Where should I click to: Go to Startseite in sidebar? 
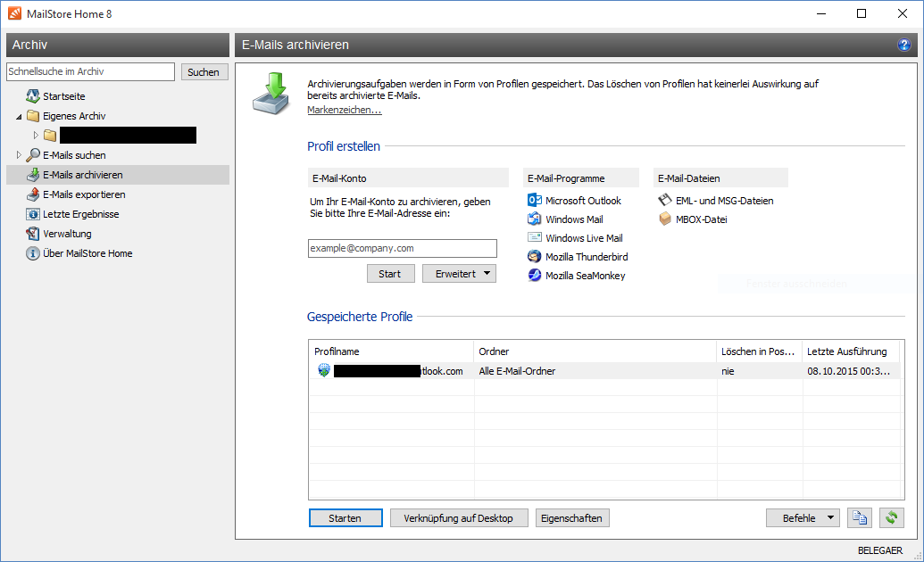[64, 96]
